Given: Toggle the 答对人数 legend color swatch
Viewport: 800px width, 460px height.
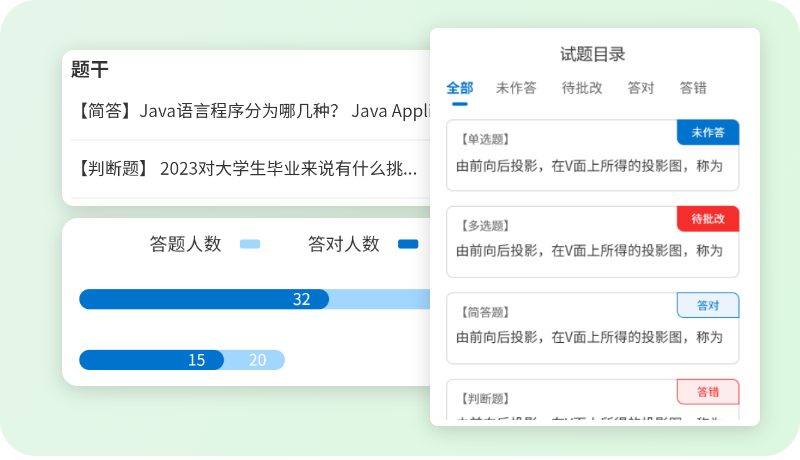Looking at the screenshot, I should pos(408,244).
